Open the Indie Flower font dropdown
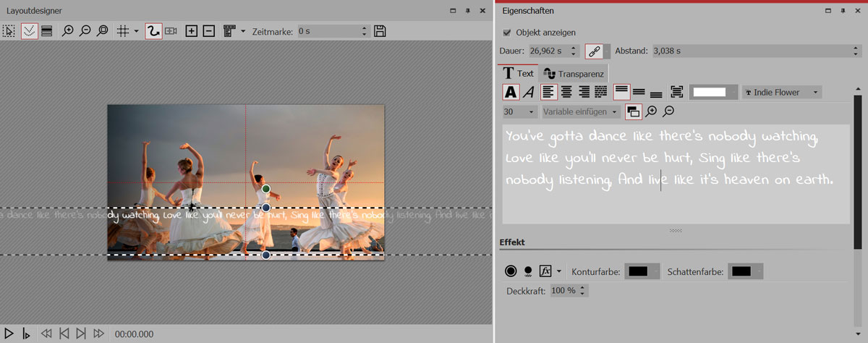This screenshot has height=343, width=868. [x=782, y=92]
